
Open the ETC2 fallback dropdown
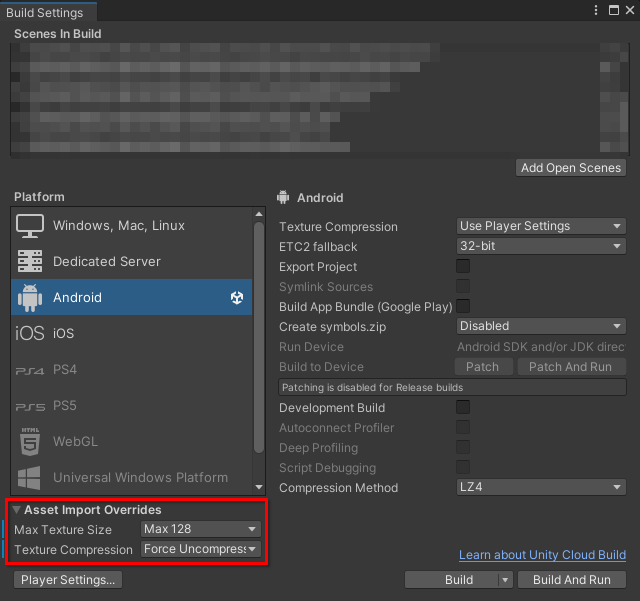click(x=541, y=246)
